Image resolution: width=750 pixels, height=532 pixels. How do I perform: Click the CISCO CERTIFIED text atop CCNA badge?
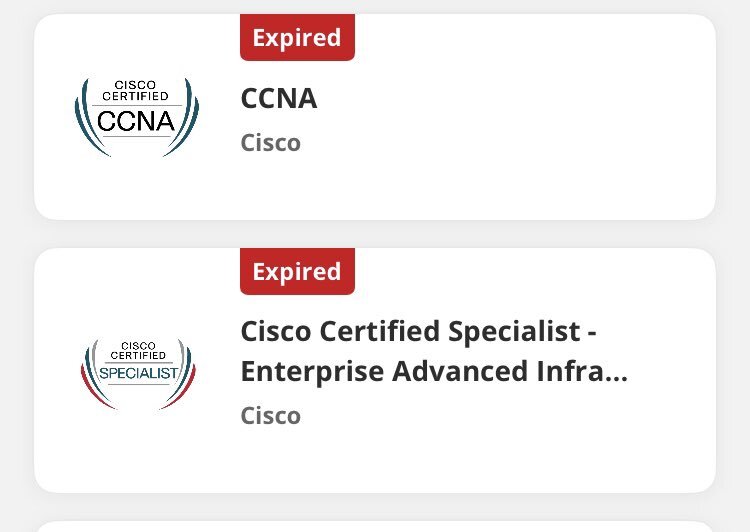[x=135, y=90]
